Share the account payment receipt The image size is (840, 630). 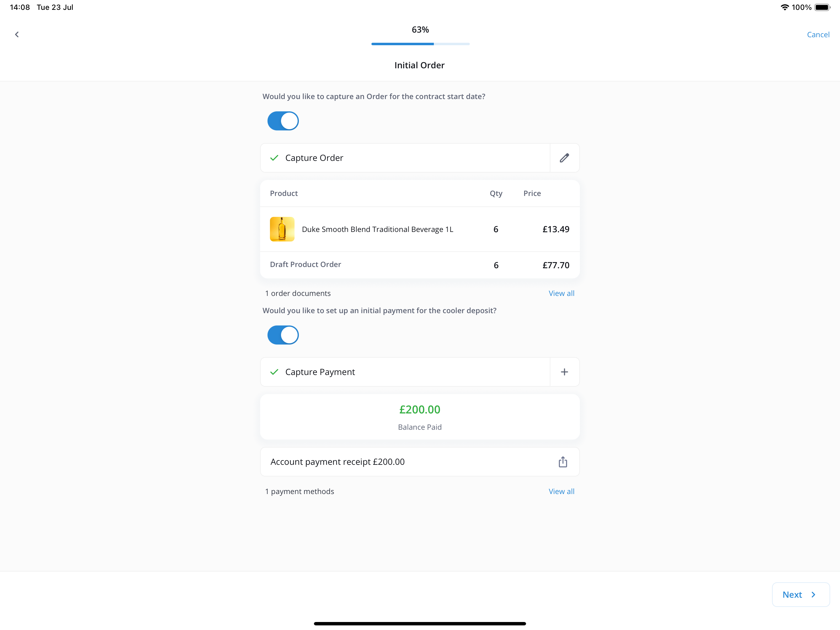[x=563, y=462]
